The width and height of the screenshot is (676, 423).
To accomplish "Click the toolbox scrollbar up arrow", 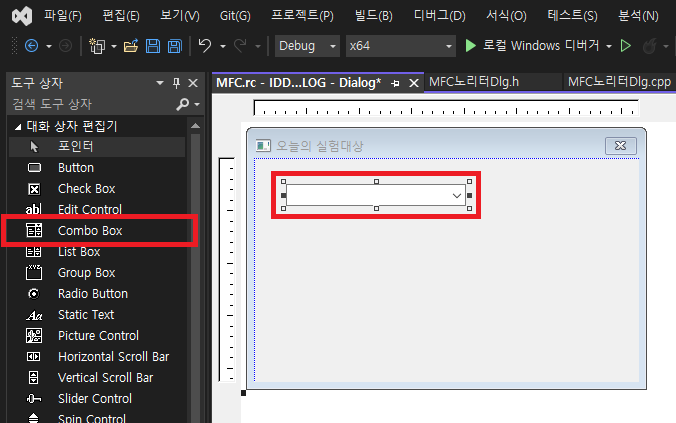I will pyautogui.click(x=195, y=126).
